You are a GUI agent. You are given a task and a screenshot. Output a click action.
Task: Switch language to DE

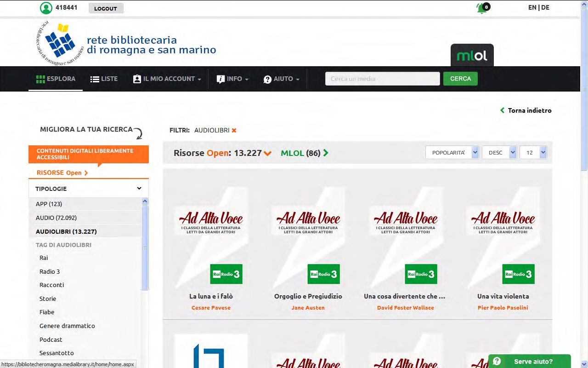[x=545, y=7]
